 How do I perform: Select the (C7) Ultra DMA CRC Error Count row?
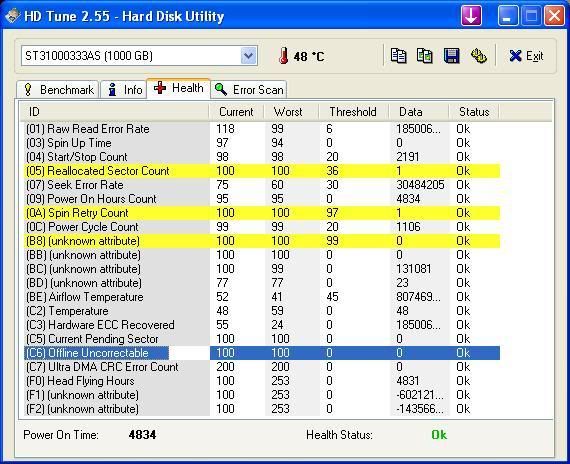(262, 367)
